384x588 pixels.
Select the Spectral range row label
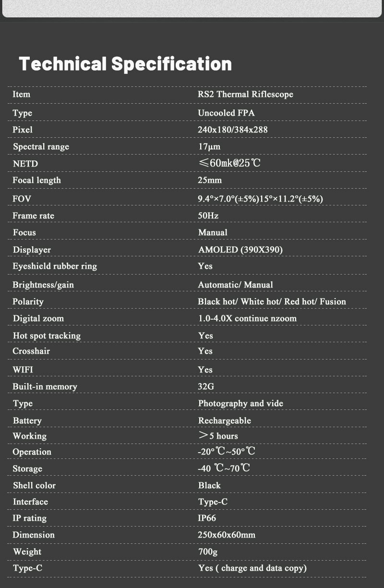[41, 146]
